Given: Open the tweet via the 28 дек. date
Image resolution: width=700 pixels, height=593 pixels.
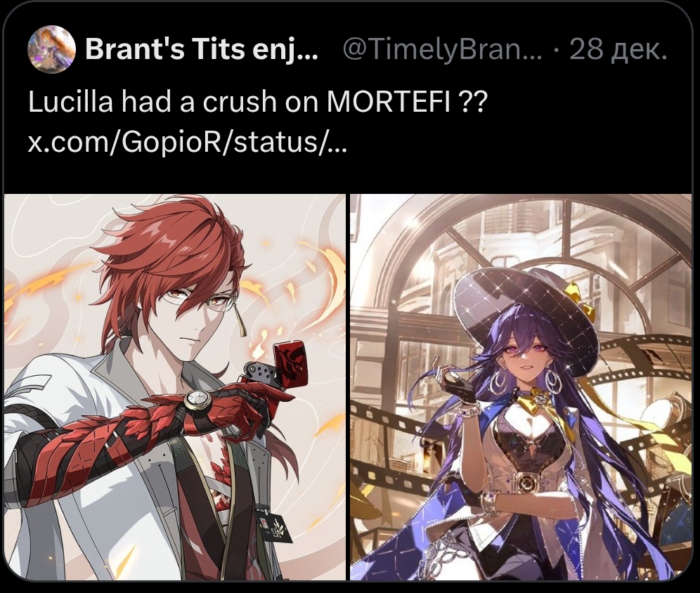Looking at the screenshot, I should point(618,49).
